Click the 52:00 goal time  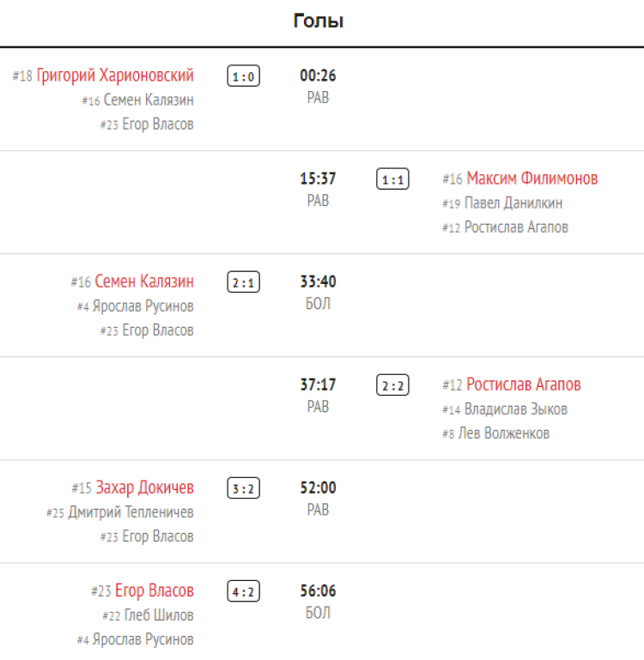tap(318, 487)
